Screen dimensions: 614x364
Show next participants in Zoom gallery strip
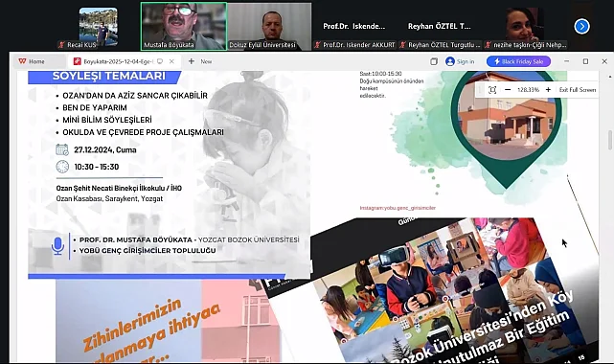581,27
